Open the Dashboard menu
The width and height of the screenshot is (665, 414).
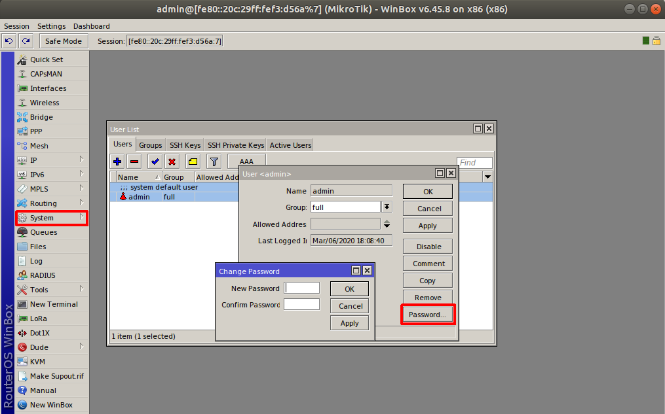click(92, 26)
